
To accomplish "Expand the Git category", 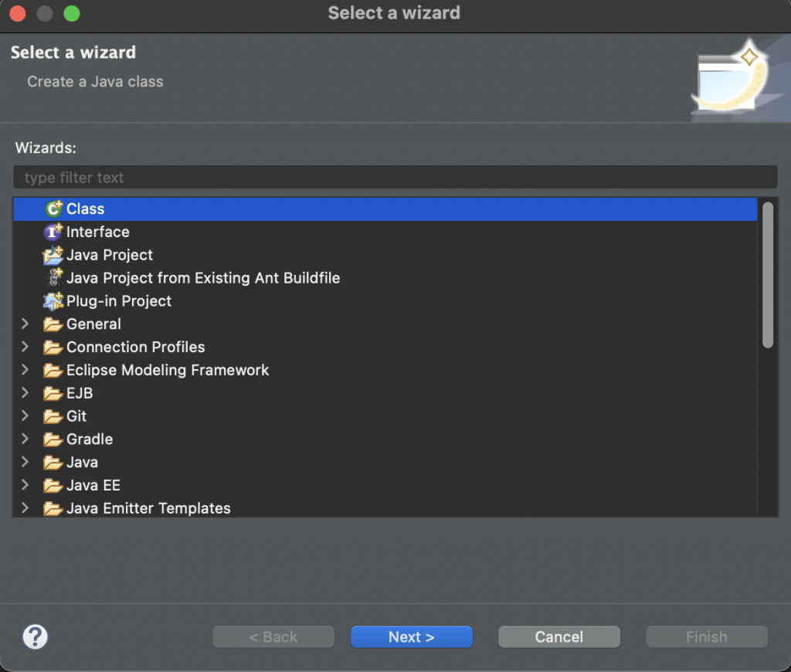I will click(25, 416).
